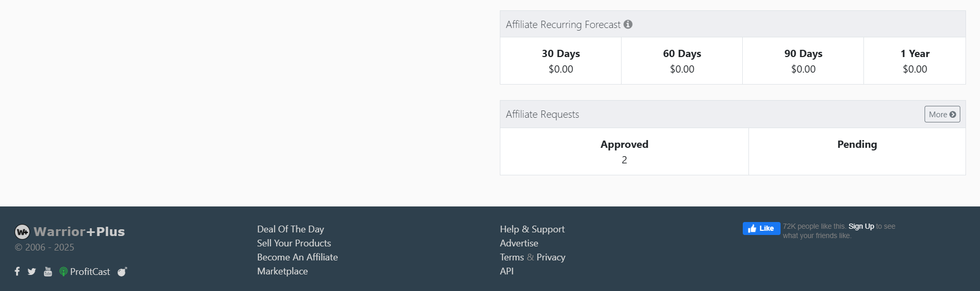The image size is (980, 291).
Task: Visit the YouTube icon link
Action: coord(48,271)
